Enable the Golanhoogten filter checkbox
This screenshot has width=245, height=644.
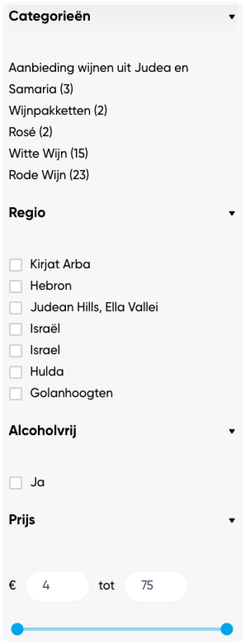click(x=16, y=394)
